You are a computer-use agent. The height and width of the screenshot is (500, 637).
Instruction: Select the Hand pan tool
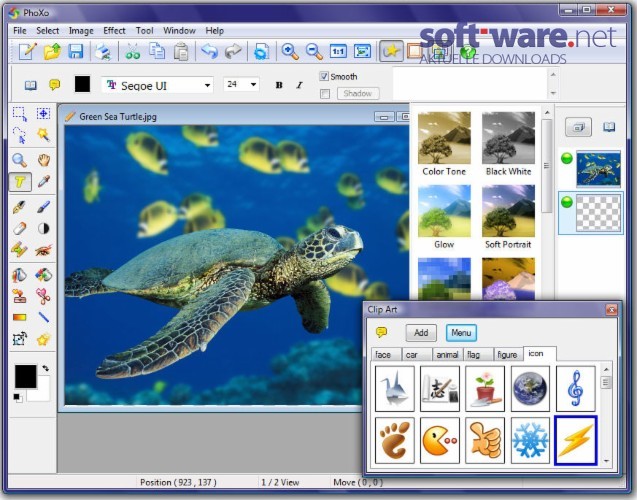click(43, 160)
